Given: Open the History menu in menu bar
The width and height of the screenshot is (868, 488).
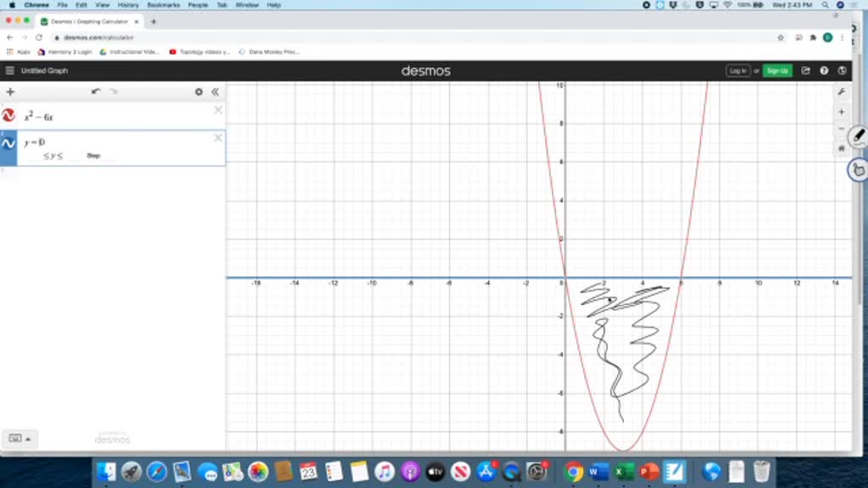Looking at the screenshot, I should [x=128, y=5].
